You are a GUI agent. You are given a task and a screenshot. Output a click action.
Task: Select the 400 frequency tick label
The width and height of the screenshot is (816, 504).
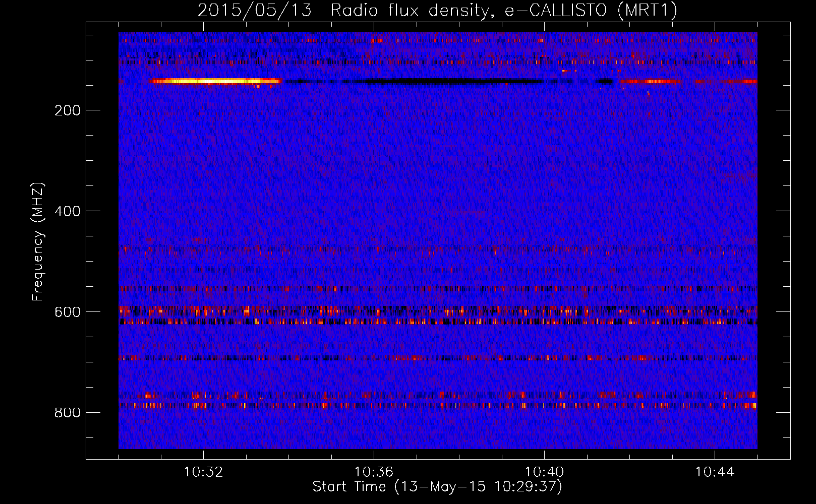point(68,211)
